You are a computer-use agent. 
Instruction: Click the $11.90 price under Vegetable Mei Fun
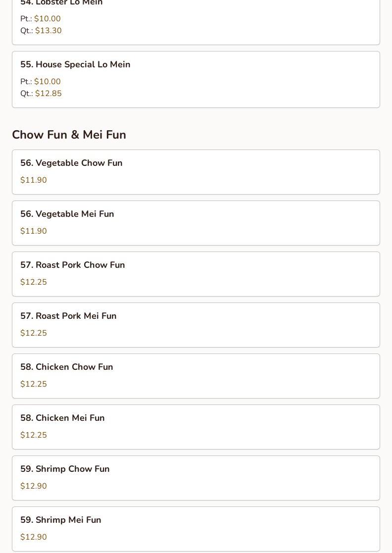pyautogui.click(x=34, y=231)
